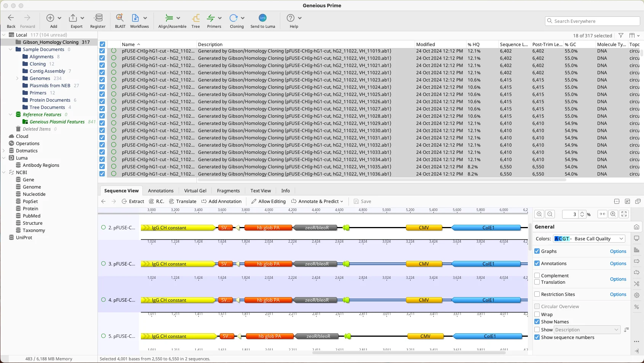This screenshot has height=363, width=644.
Task: Uncheck Show sequence numbers checkbox
Action: tap(537, 337)
